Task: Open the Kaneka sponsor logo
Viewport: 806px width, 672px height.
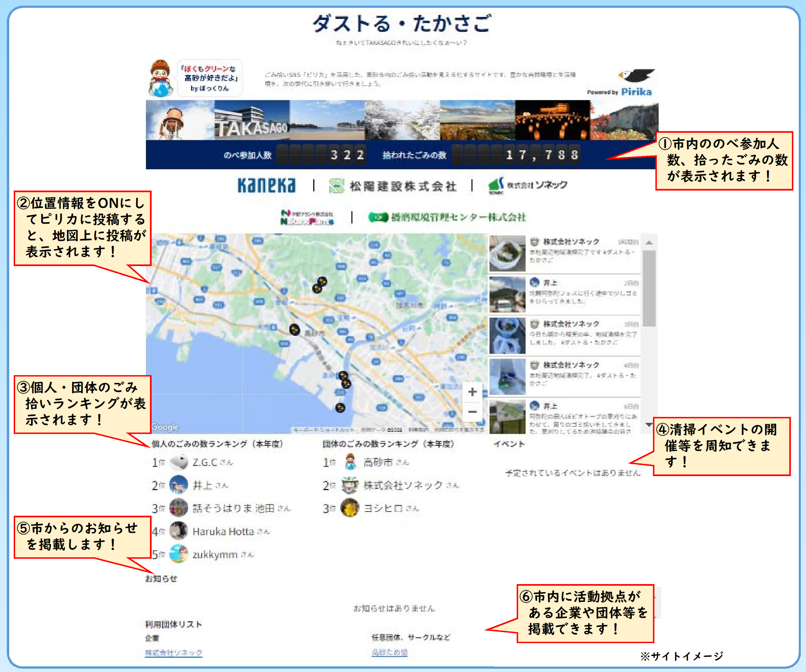Action: tap(266, 185)
